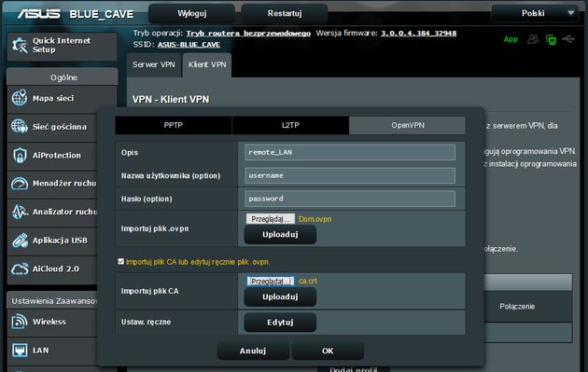Click the Menadżer ruchu gauge icon

pos(20,184)
